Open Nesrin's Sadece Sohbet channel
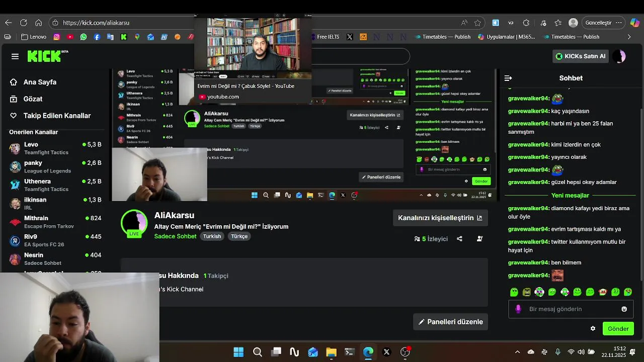644x362 pixels. point(55,258)
